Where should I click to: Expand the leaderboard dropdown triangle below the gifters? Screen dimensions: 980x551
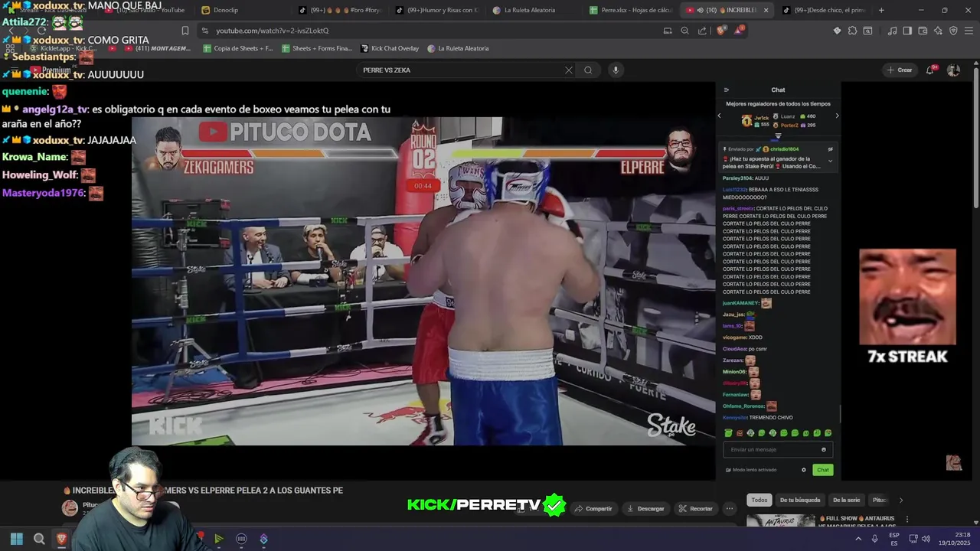(x=778, y=136)
